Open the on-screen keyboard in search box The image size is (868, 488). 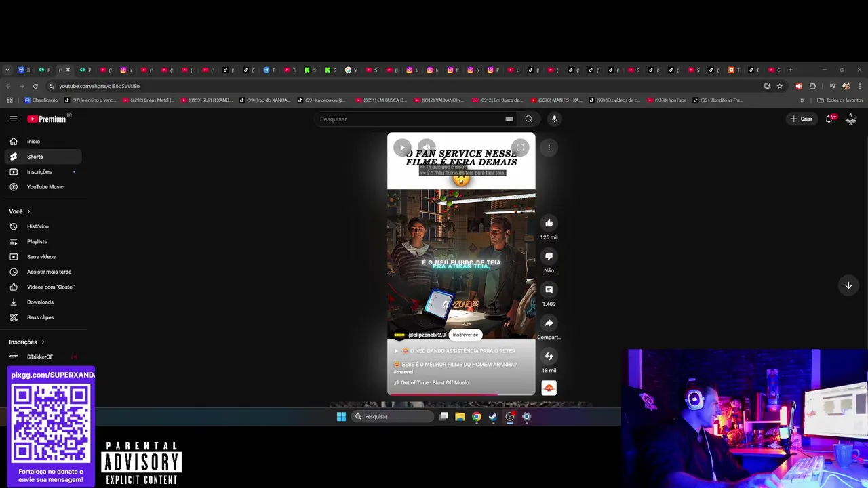pyautogui.click(x=509, y=119)
